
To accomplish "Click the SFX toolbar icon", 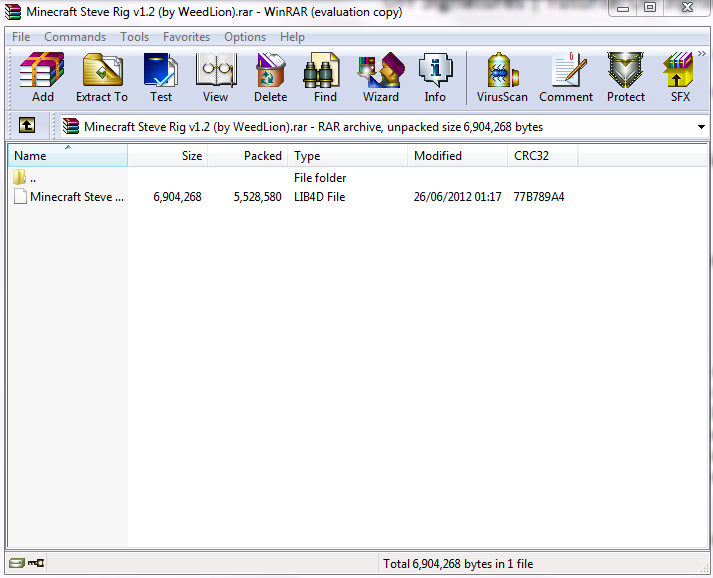I will 680,77.
